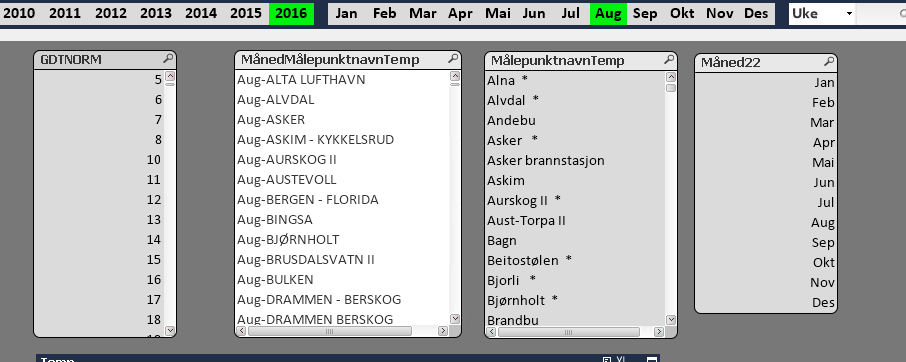Screen dimensions: 906x362
Task: Select Andebu in MålepunktnavnTemp list
Action: [x=575, y=120]
